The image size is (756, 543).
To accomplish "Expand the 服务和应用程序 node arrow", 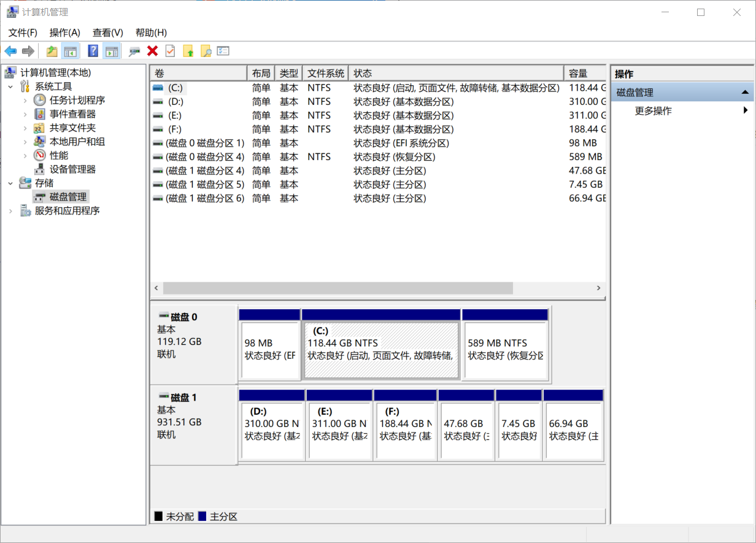I will 10,210.
